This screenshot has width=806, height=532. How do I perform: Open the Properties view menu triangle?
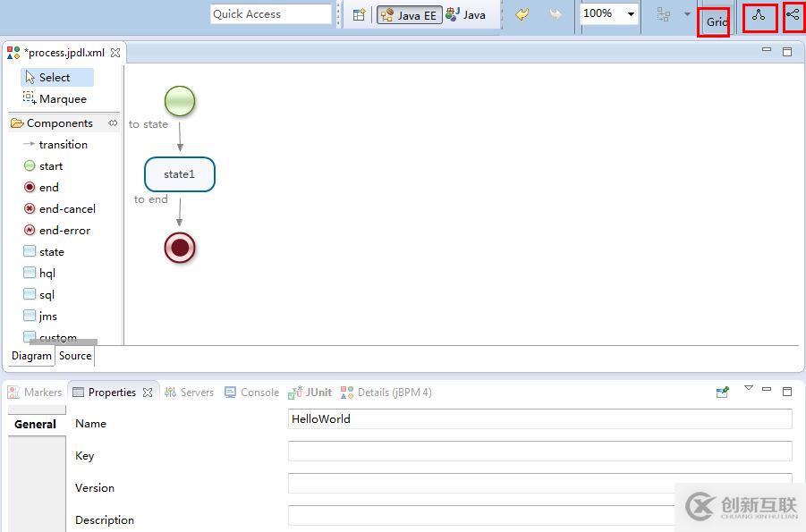[x=749, y=388]
